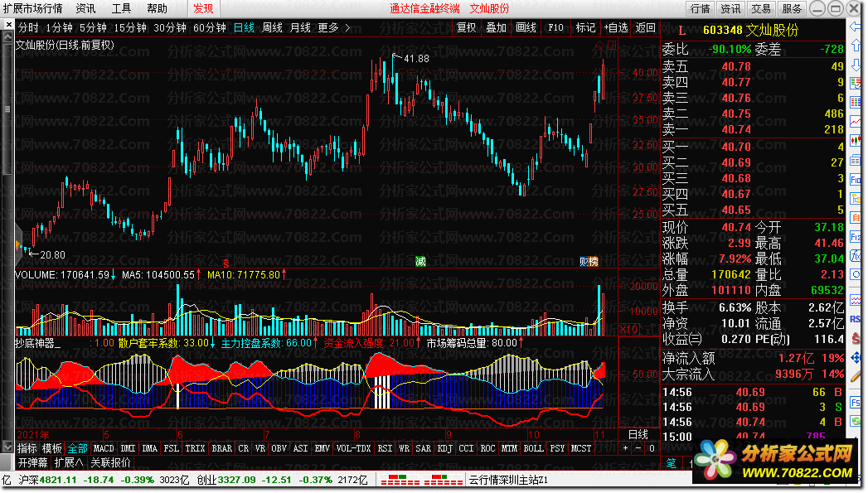
Task: Add stock via +自选 button
Action: (616, 27)
